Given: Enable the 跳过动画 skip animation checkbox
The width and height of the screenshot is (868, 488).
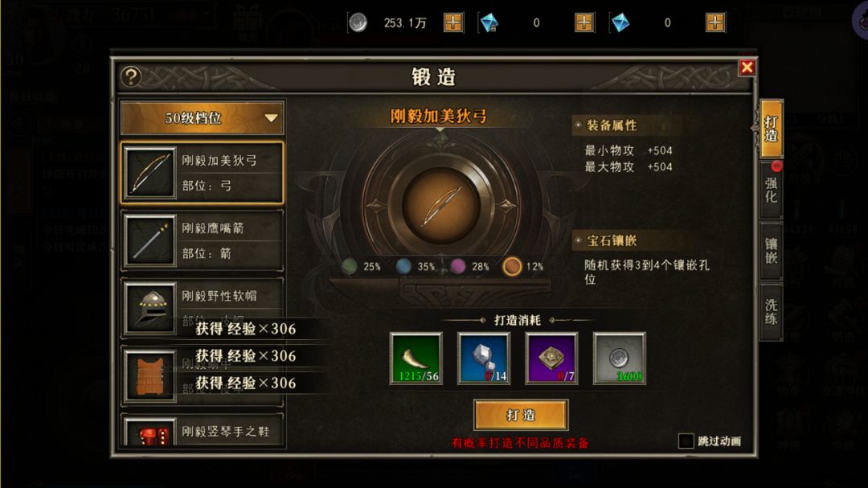Looking at the screenshot, I should 686,441.
